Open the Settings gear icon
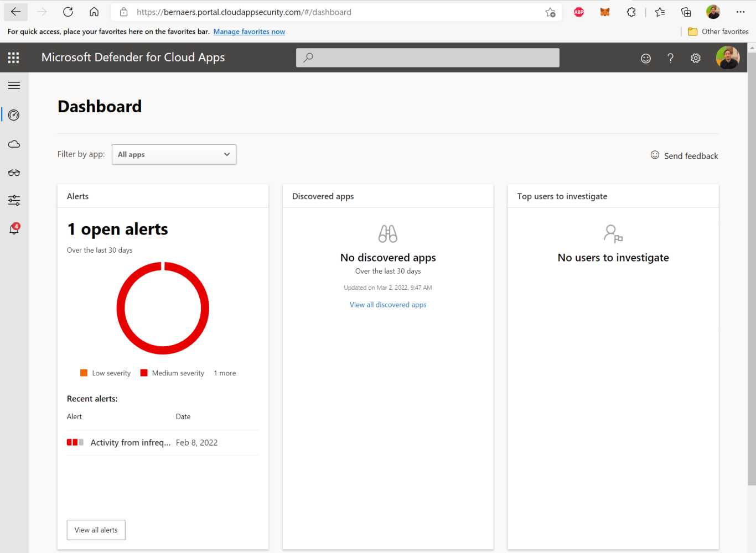 [695, 58]
